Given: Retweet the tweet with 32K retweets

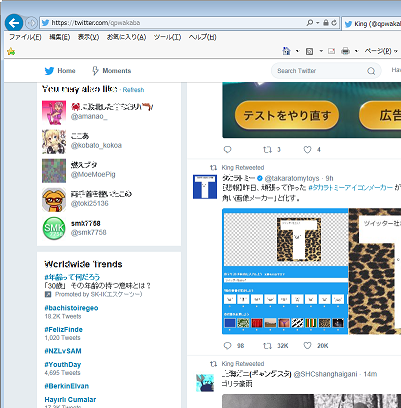Looking at the screenshot, I should 267,346.
